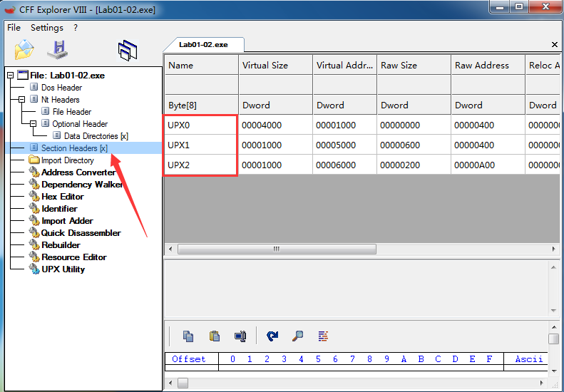Select Data Directories [x] in the tree
The image size is (564, 392).
tap(96, 136)
